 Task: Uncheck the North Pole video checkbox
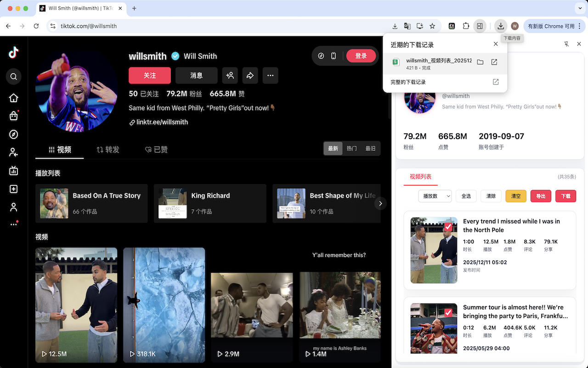click(448, 226)
